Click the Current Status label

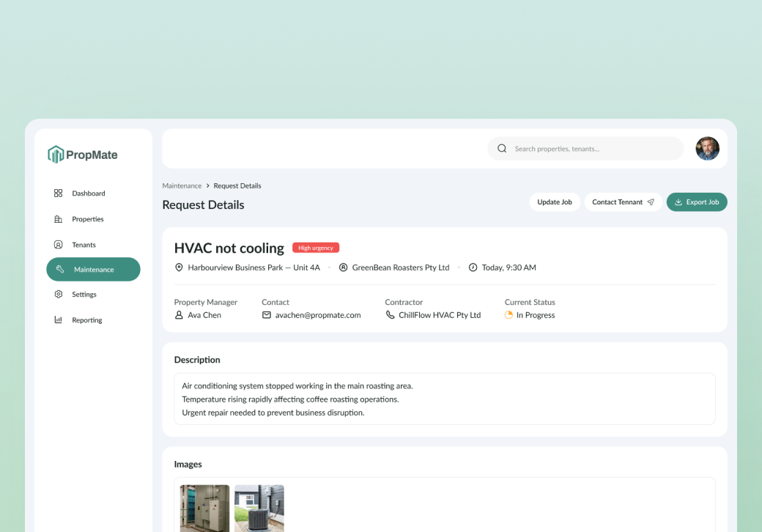(530, 302)
